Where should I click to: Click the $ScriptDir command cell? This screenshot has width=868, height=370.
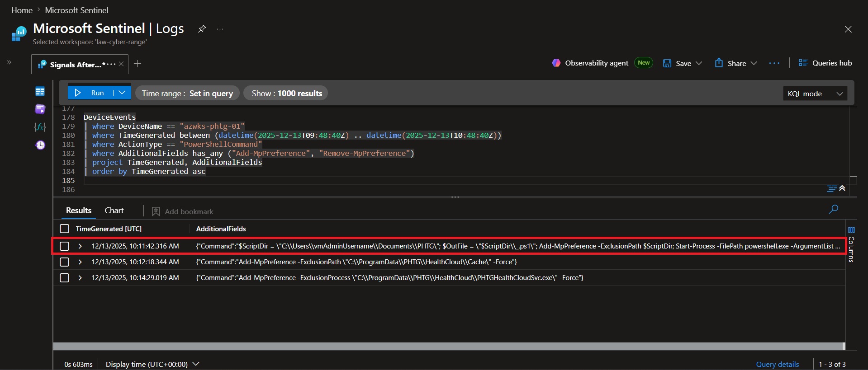pos(518,246)
